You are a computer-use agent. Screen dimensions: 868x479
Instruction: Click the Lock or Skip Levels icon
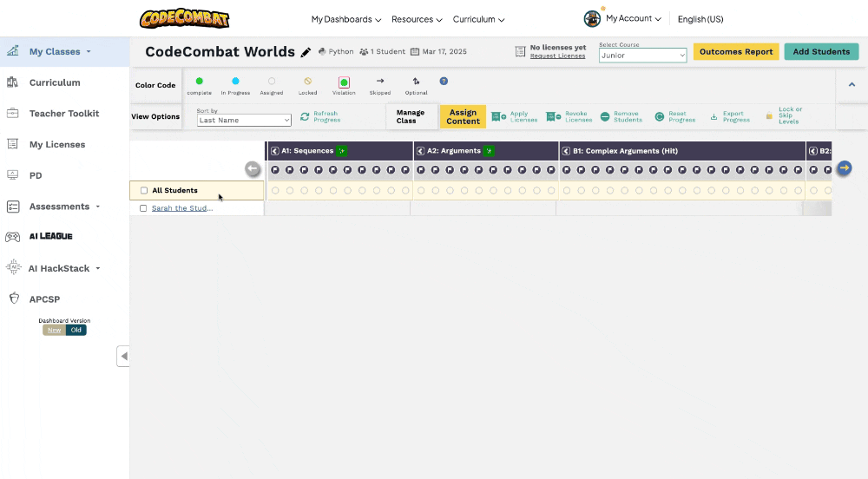pos(769,116)
